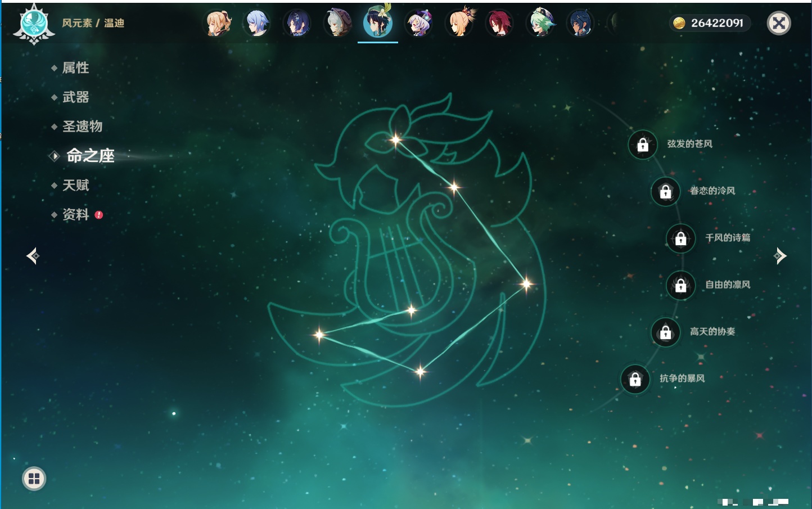Viewport: 812px width, 509px height.
Task: Select the 千风的诗篇 constellation label
Action: [x=728, y=238]
